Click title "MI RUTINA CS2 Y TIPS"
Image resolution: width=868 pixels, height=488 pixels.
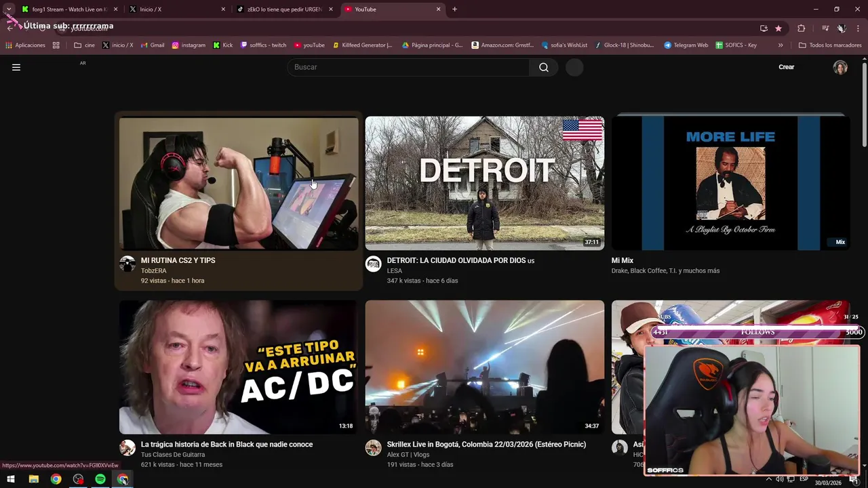click(x=178, y=260)
